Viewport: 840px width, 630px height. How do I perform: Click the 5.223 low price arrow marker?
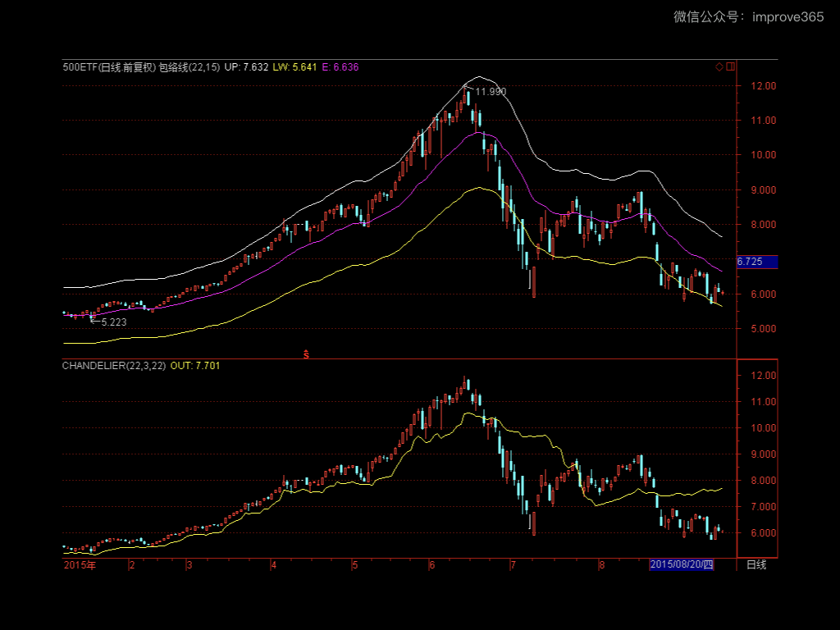[112, 322]
